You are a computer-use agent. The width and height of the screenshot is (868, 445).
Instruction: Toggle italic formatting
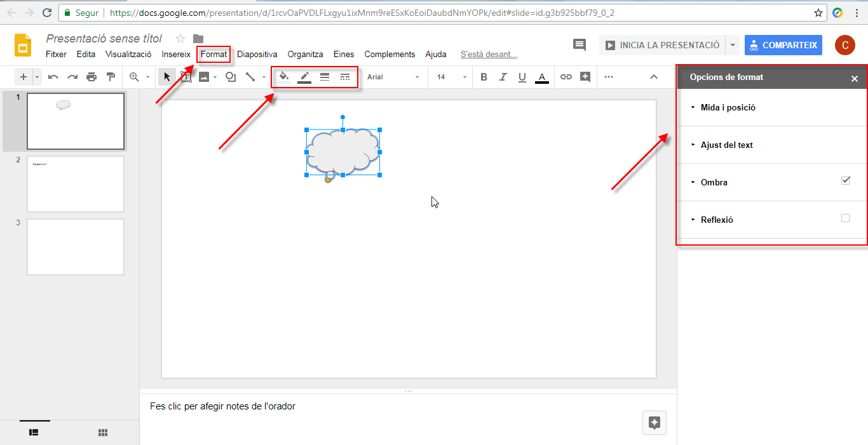coord(503,77)
